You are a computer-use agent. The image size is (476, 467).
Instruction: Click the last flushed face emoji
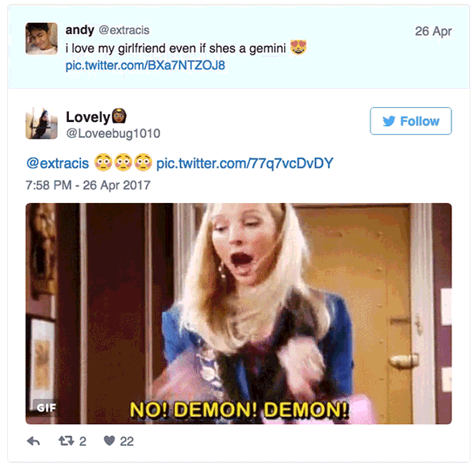[143, 162]
